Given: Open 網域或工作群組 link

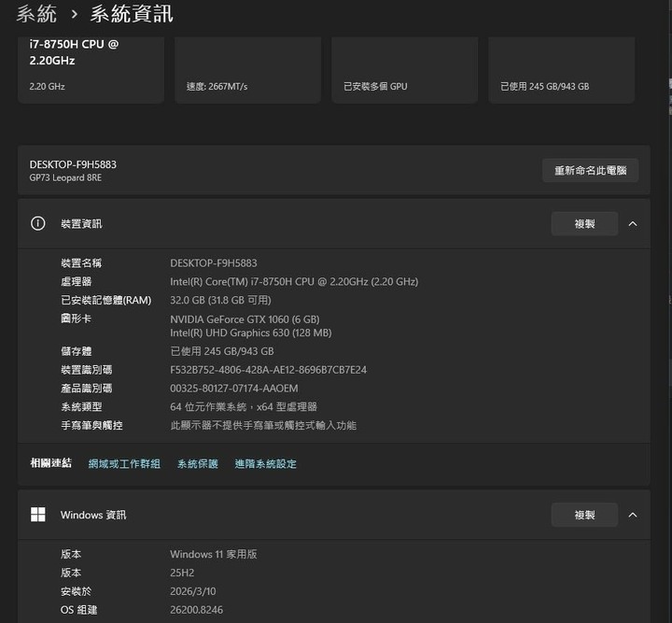Looking at the screenshot, I should coord(124,464).
